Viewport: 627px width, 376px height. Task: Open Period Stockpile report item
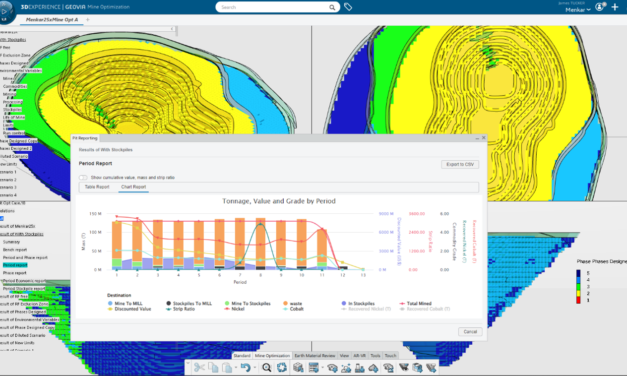click(24, 288)
